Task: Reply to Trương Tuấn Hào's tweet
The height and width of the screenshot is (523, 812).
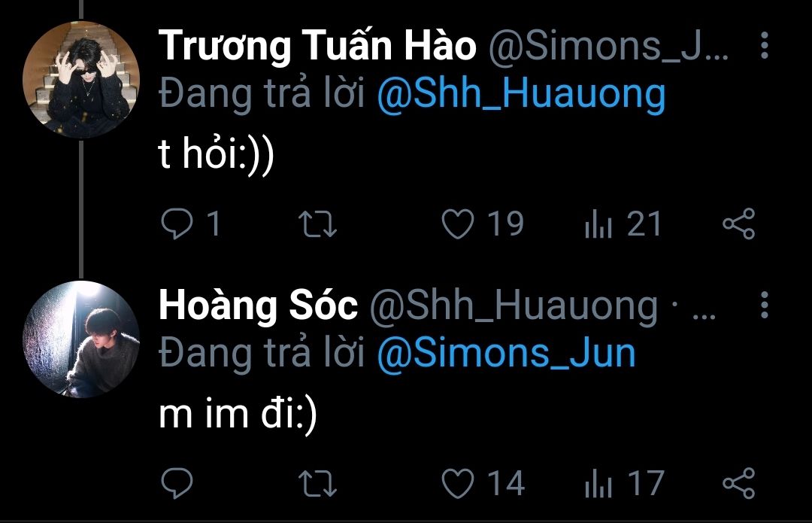Action: (x=177, y=224)
